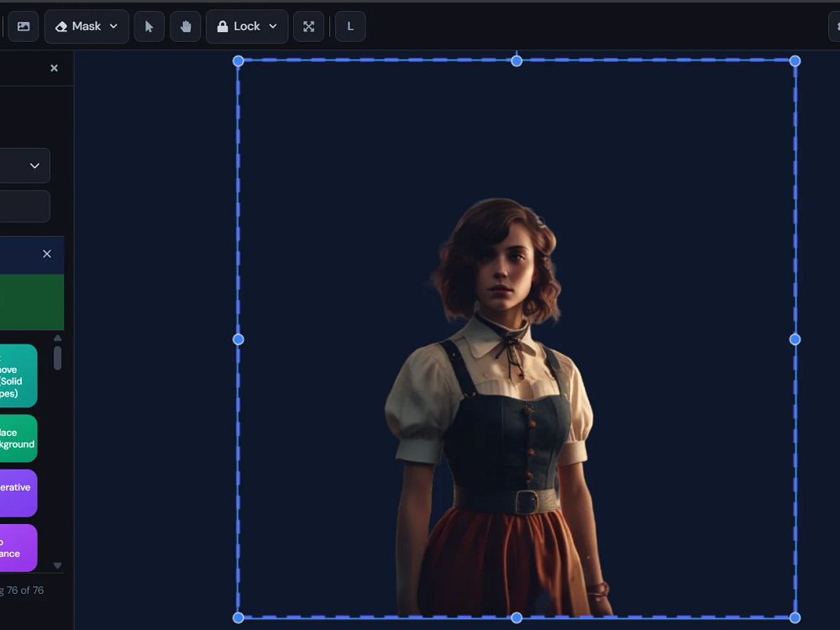
Task: Click the Replace Background green button
Action: point(17,438)
